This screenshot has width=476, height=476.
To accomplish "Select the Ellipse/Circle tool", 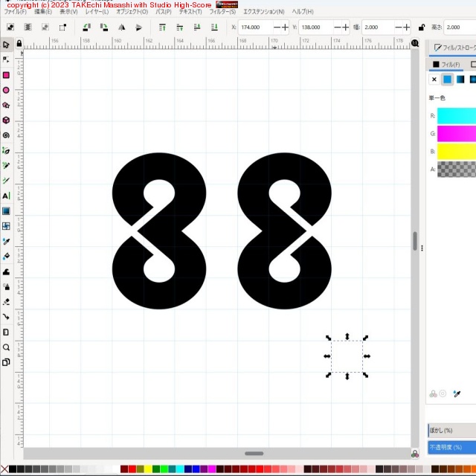I will 6,90.
